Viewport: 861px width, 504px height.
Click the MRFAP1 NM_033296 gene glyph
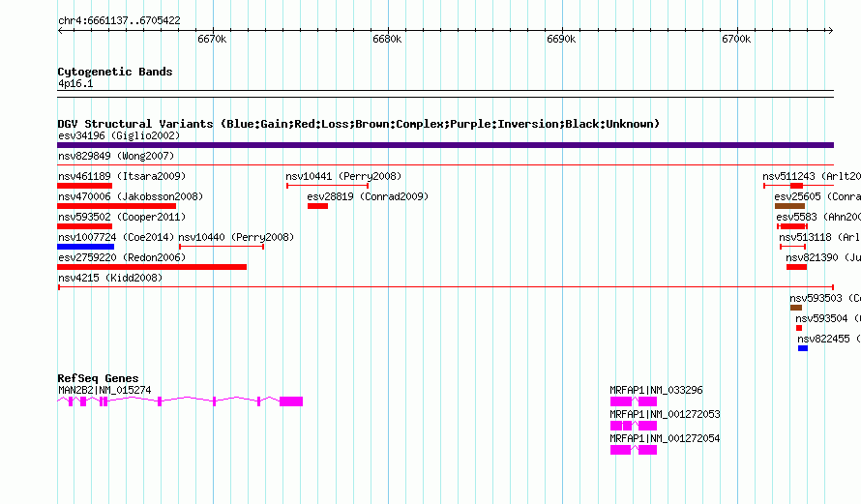tap(634, 401)
